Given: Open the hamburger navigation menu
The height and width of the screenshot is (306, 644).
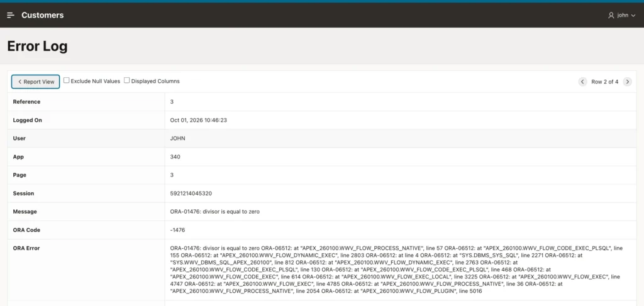Looking at the screenshot, I should (11, 15).
